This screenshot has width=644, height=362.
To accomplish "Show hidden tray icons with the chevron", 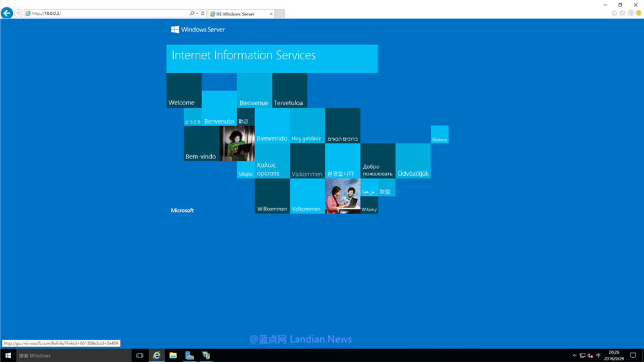I will tap(574, 356).
